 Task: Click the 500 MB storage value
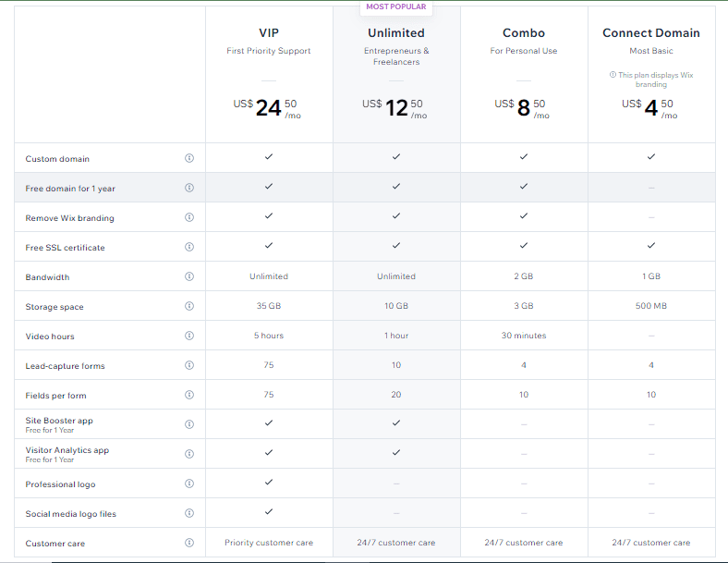[651, 306]
